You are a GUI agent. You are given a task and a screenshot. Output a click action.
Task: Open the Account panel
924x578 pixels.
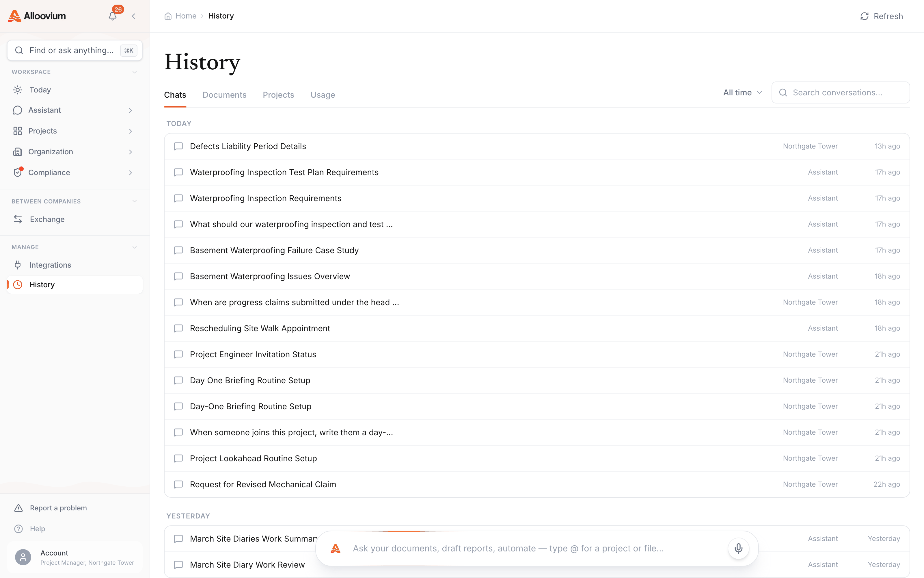click(75, 557)
